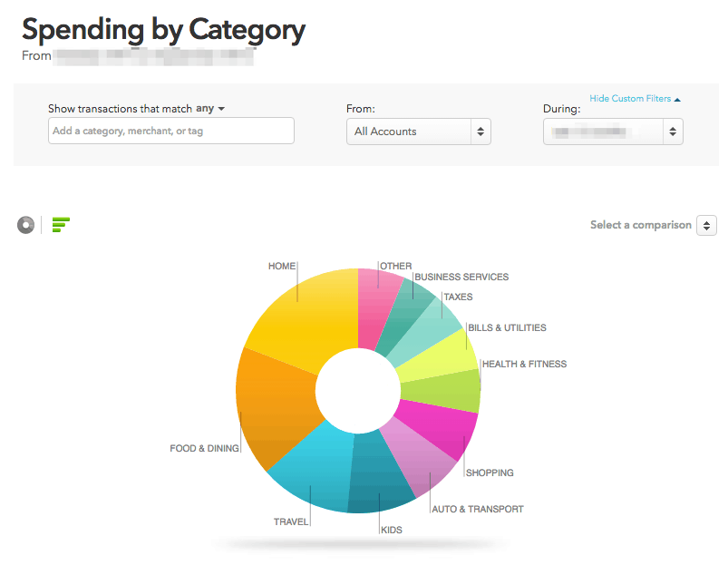Focus the category, merchant, or tag field
Image resolution: width=728 pixels, height=575 pixels.
point(171,131)
